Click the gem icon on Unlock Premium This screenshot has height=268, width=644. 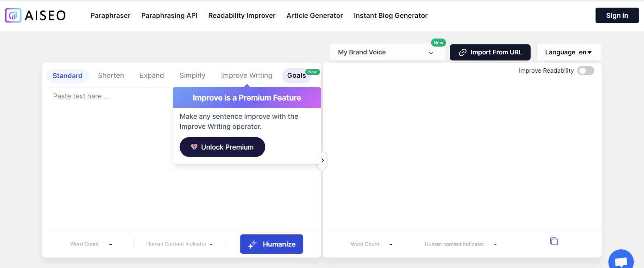(194, 147)
